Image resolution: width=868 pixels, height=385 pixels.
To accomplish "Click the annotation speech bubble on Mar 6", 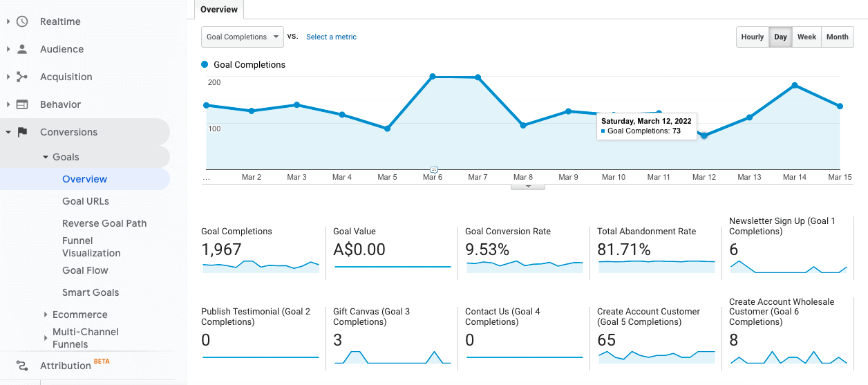I will pos(433,169).
